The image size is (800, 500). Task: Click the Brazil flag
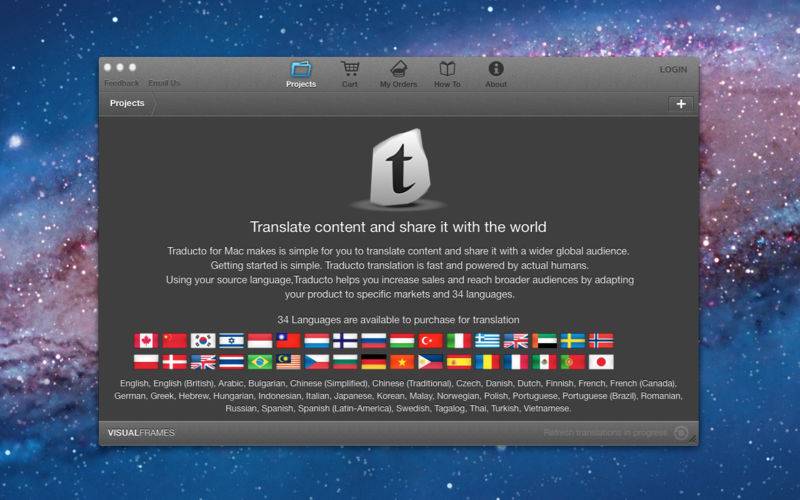(x=260, y=362)
